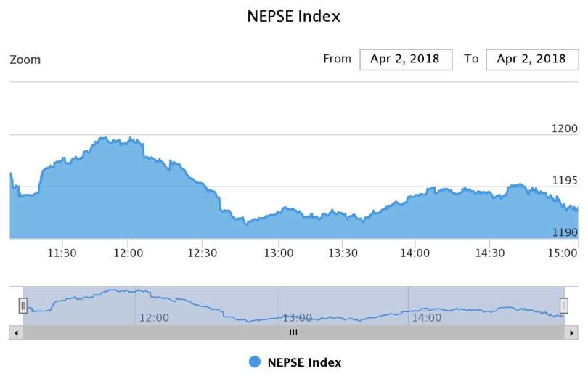Click the blue NEPSE Index legend marker
The width and height of the screenshot is (588, 392).
click(x=254, y=362)
